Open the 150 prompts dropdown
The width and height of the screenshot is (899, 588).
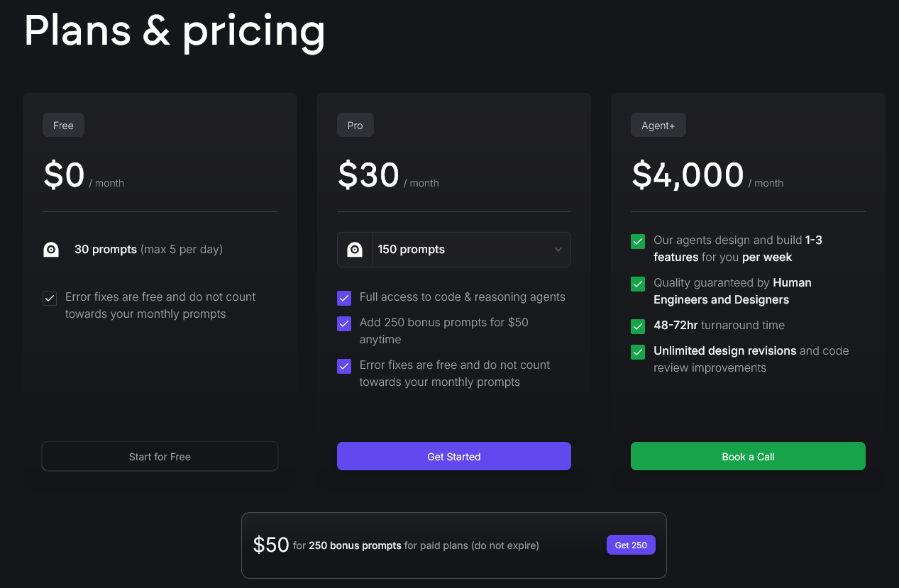(454, 250)
